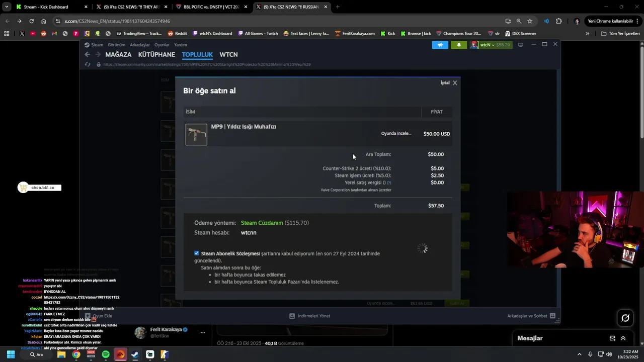Click Chrome back button
The height and width of the screenshot is (362, 644).
point(7,21)
